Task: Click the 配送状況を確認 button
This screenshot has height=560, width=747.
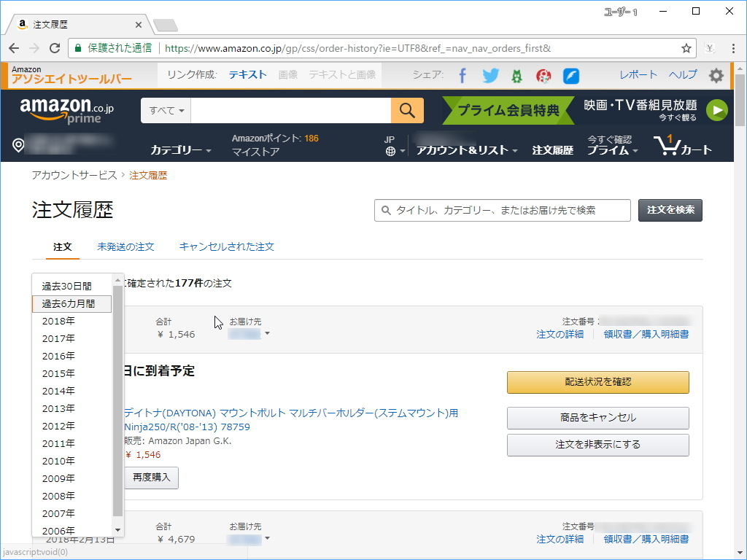Action: tap(597, 382)
